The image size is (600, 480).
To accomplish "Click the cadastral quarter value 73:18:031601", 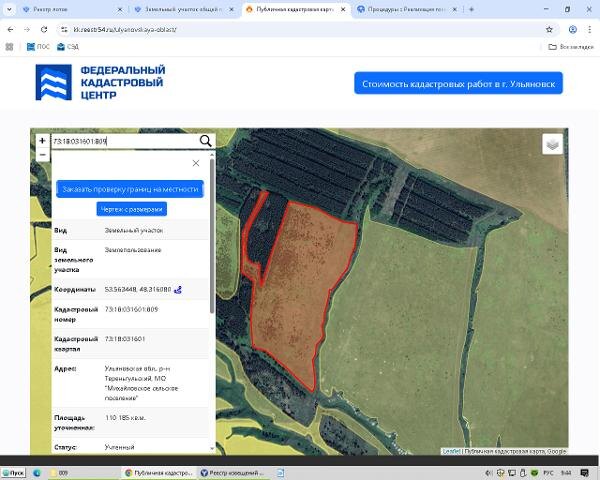I will point(125,339).
